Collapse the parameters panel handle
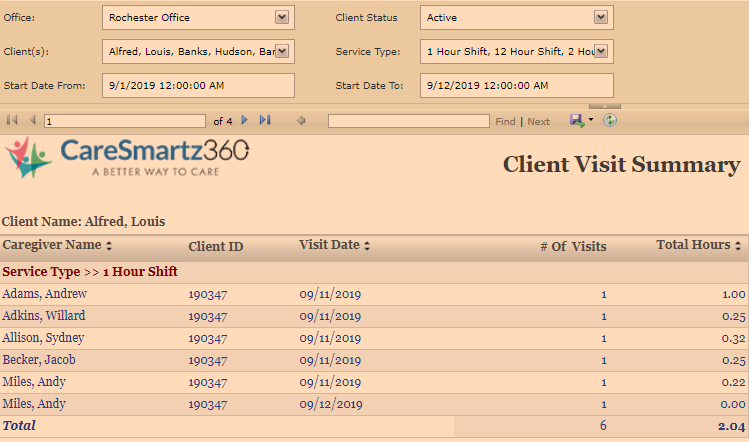 (x=605, y=106)
